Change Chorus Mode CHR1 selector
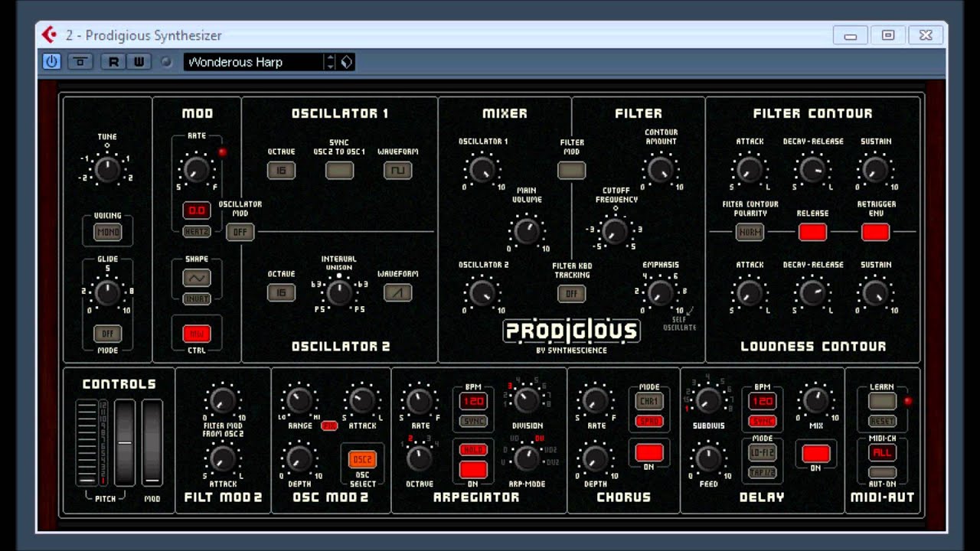The height and width of the screenshot is (551, 980). pos(649,402)
